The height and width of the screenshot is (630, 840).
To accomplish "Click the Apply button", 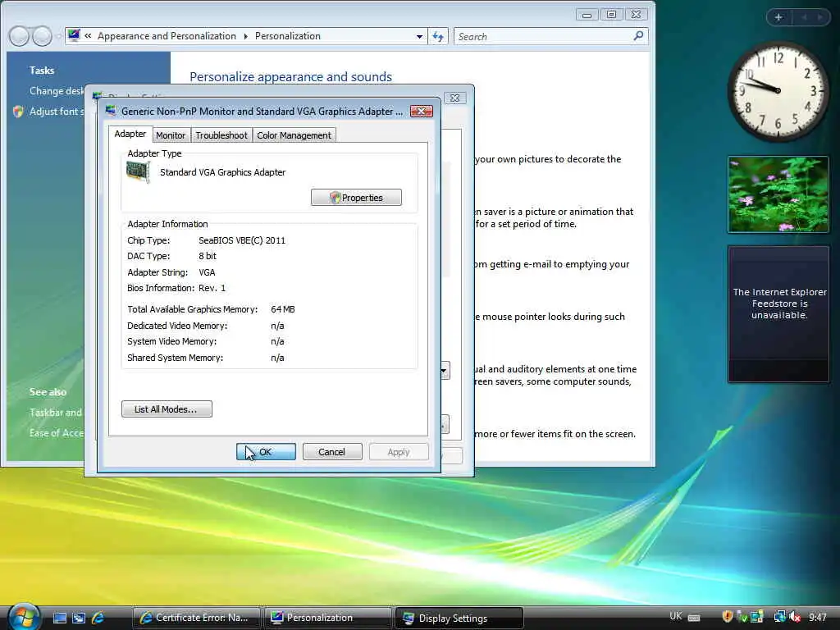I will tap(399, 452).
